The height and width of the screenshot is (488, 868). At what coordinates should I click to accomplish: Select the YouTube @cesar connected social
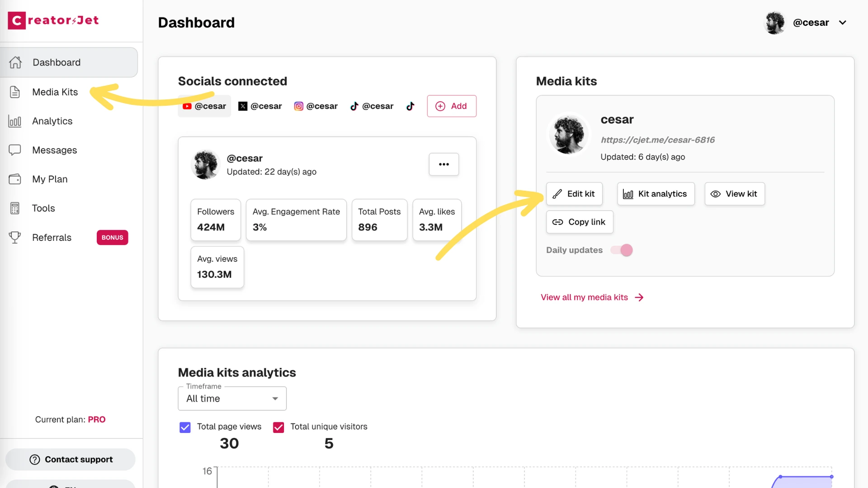point(204,106)
